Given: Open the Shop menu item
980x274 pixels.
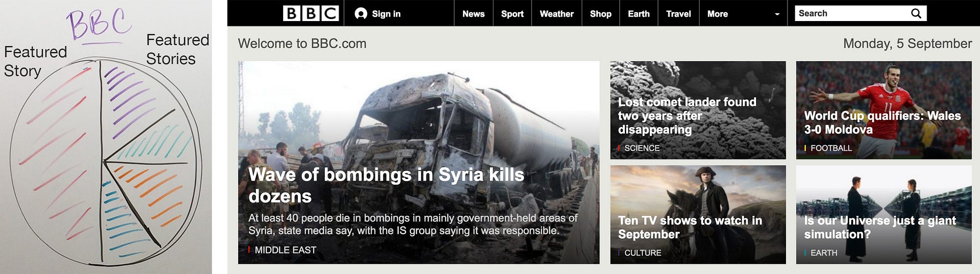Looking at the screenshot, I should click(x=601, y=14).
